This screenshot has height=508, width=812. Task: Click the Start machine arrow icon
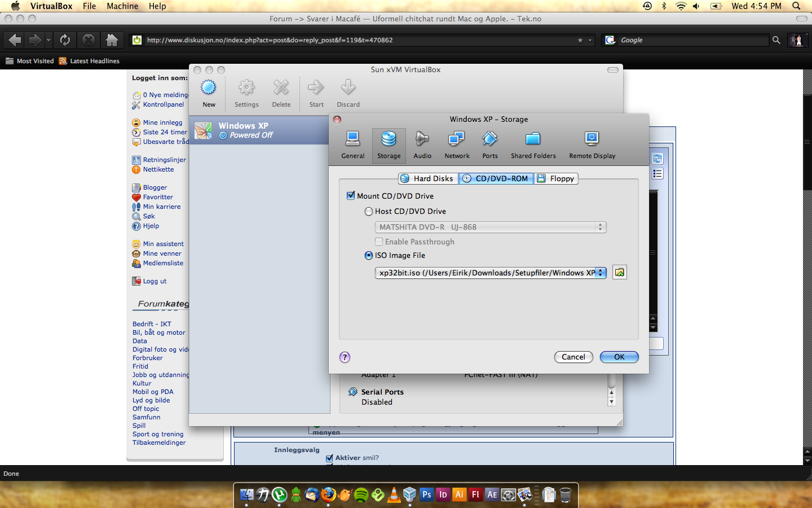(316, 87)
